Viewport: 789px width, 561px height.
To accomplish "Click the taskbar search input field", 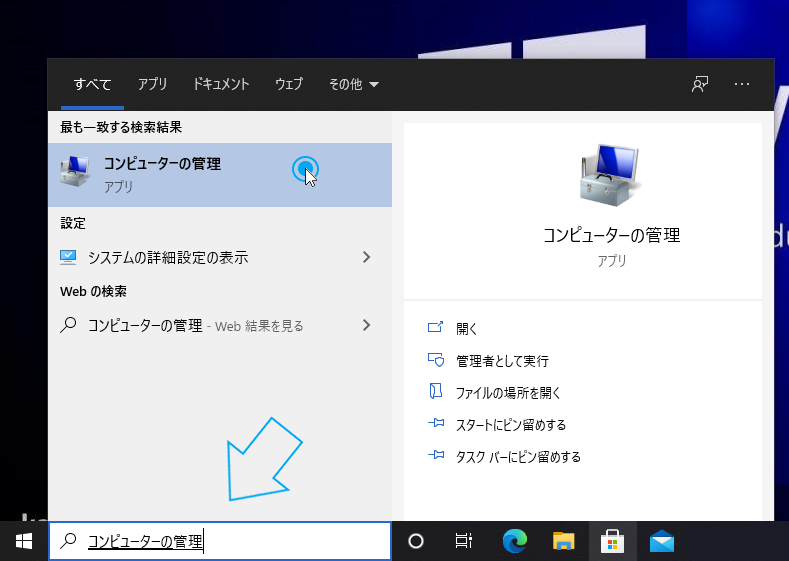I will pos(220,541).
